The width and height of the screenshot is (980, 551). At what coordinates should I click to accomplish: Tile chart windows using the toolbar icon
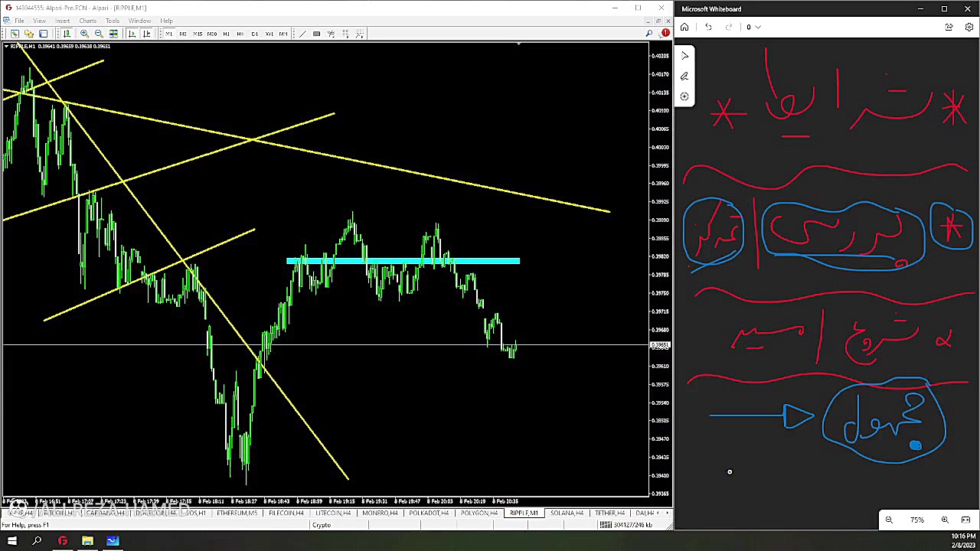click(113, 34)
